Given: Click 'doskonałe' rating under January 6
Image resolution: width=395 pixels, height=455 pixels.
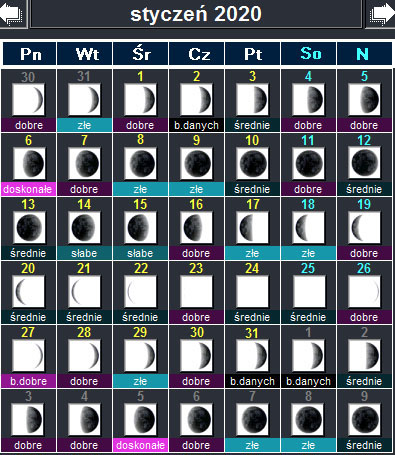Looking at the screenshot, I should pos(28,189).
